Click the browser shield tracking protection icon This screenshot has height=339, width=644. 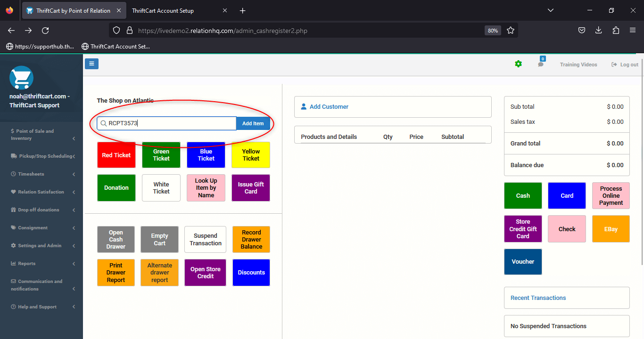pyautogui.click(x=116, y=30)
